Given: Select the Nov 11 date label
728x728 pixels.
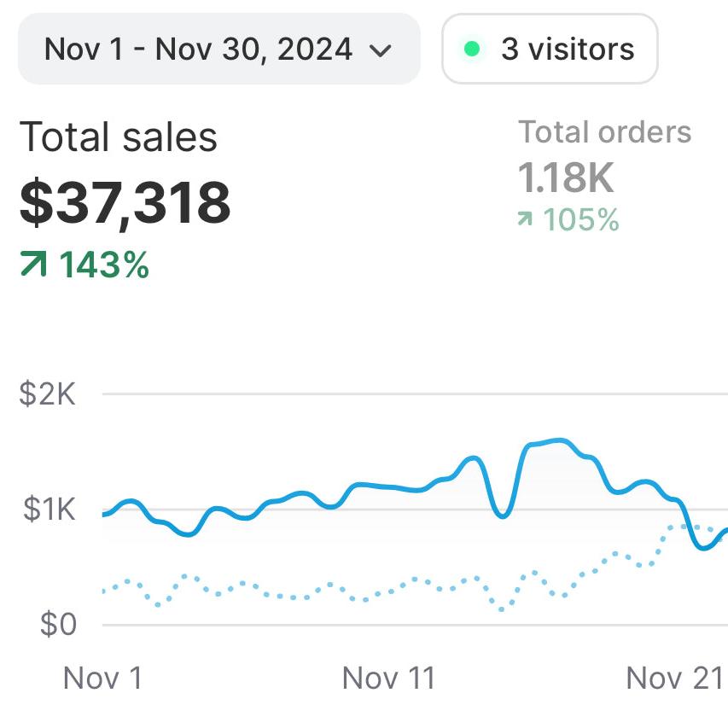Looking at the screenshot, I should [389, 678].
